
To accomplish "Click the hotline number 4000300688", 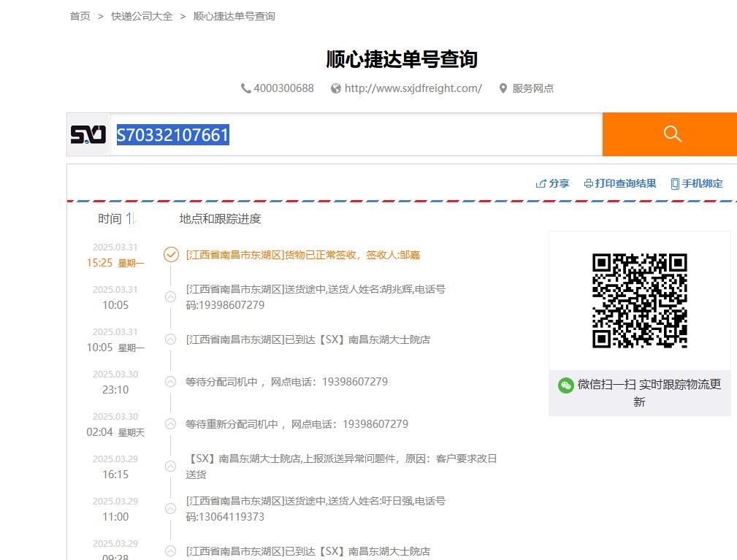I will [x=283, y=88].
